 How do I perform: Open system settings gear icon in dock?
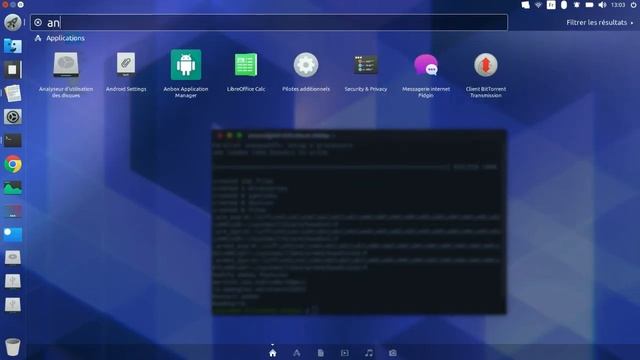coord(13,117)
